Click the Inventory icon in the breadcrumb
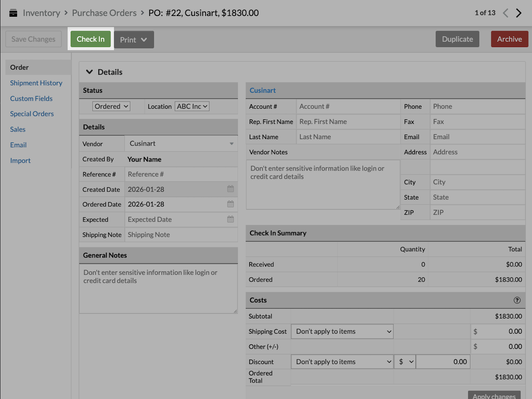The height and width of the screenshot is (399, 532). (13, 13)
